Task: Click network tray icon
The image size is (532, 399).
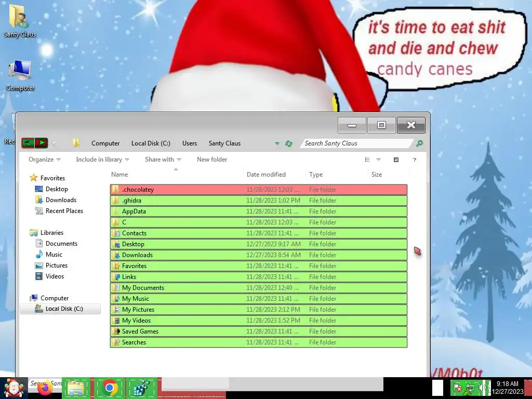Action: 470,388
